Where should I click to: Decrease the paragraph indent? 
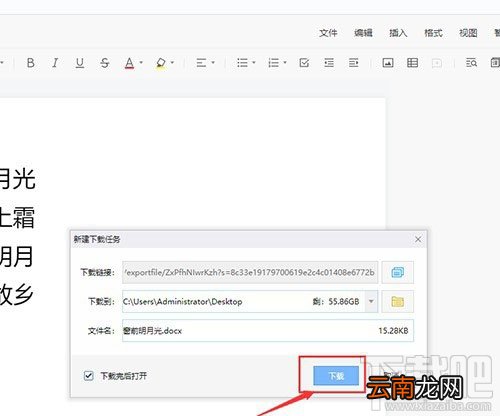(329, 63)
